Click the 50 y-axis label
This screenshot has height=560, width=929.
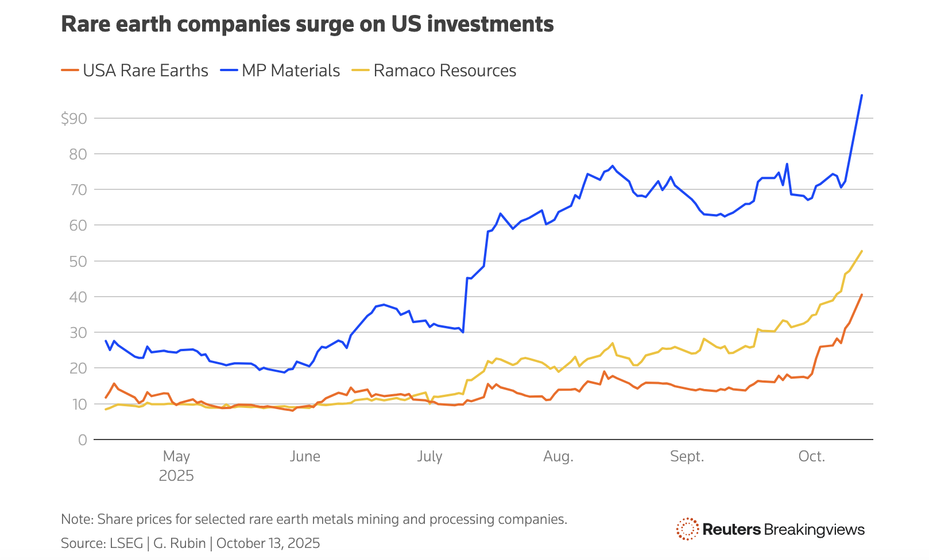point(78,261)
